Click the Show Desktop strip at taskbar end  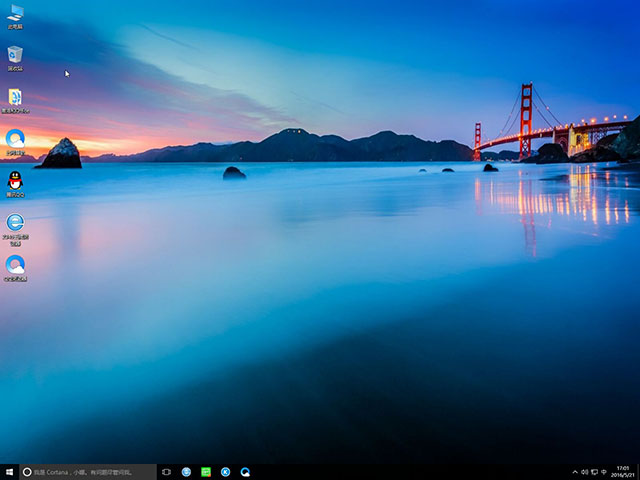[x=638, y=472]
